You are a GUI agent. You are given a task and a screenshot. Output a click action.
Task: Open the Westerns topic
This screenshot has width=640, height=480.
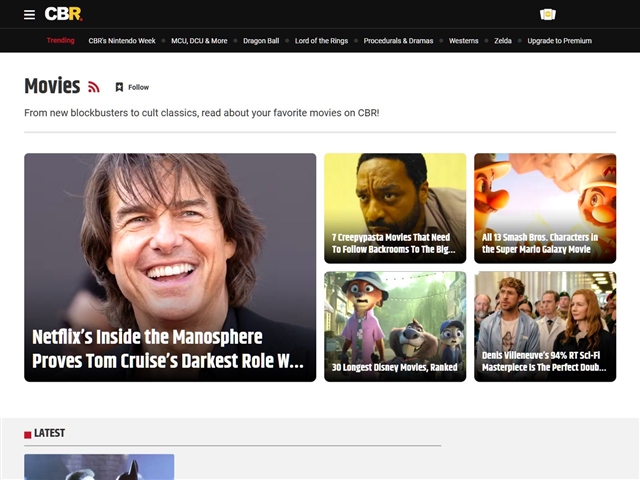coord(464,41)
